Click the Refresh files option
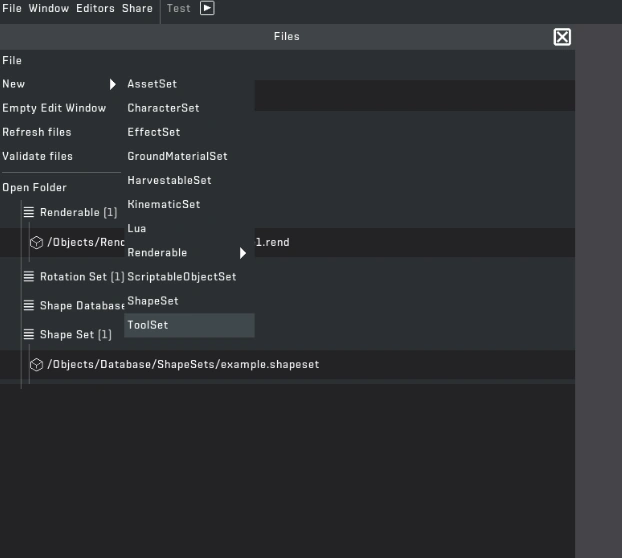 (x=37, y=132)
